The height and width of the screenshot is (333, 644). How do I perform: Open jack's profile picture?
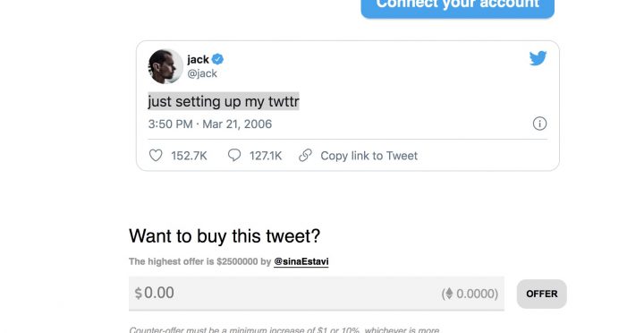[x=165, y=66]
